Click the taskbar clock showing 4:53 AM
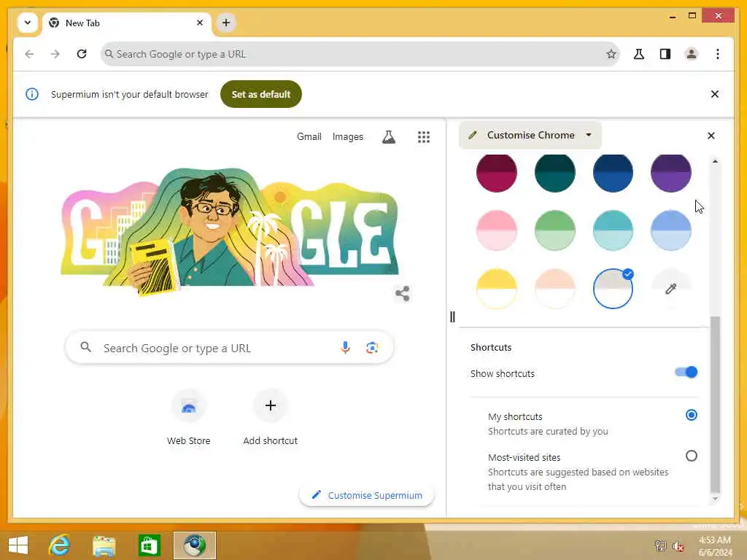The height and width of the screenshot is (560, 747). click(715, 545)
